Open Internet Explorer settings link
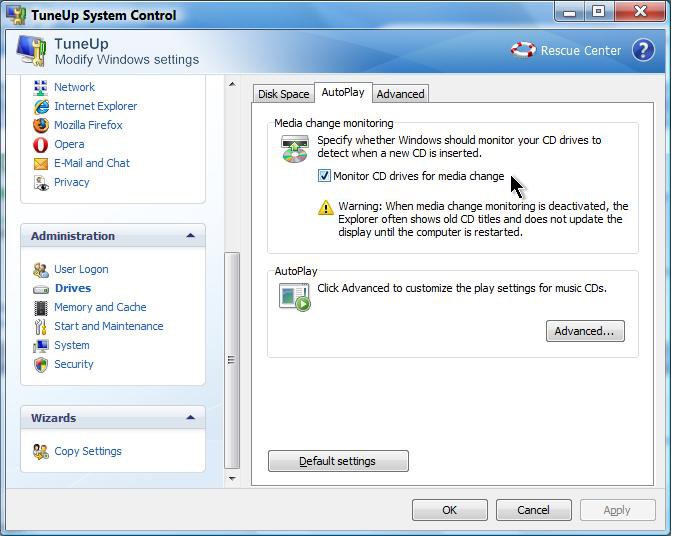The image size is (680, 536). pos(95,106)
